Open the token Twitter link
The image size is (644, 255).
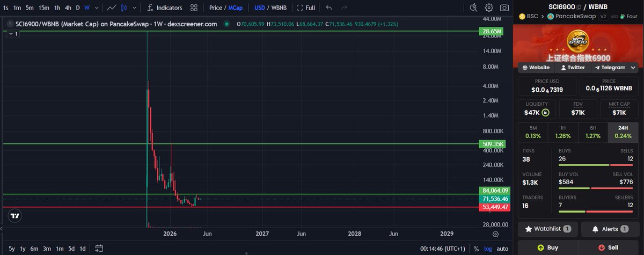pos(573,68)
